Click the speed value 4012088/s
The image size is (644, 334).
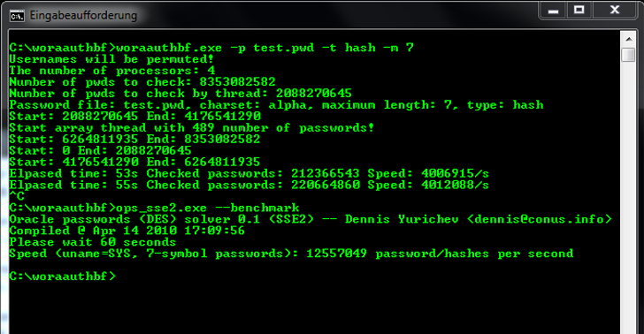(455, 185)
